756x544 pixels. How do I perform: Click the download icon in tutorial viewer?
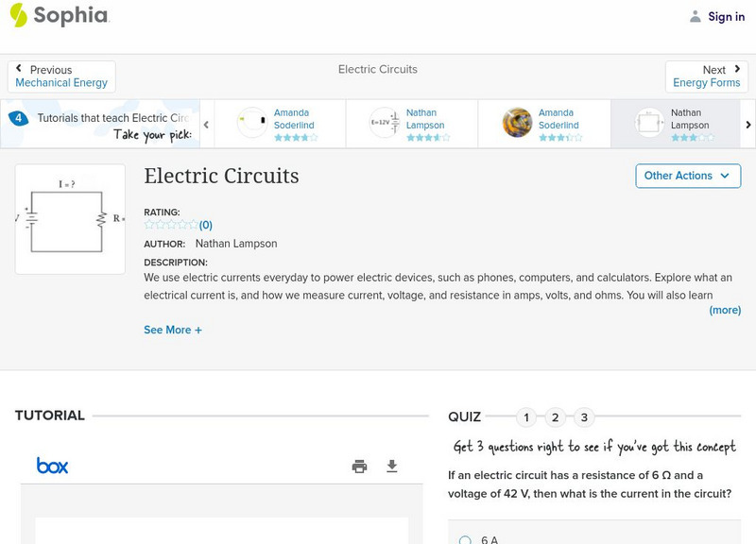pos(392,466)
